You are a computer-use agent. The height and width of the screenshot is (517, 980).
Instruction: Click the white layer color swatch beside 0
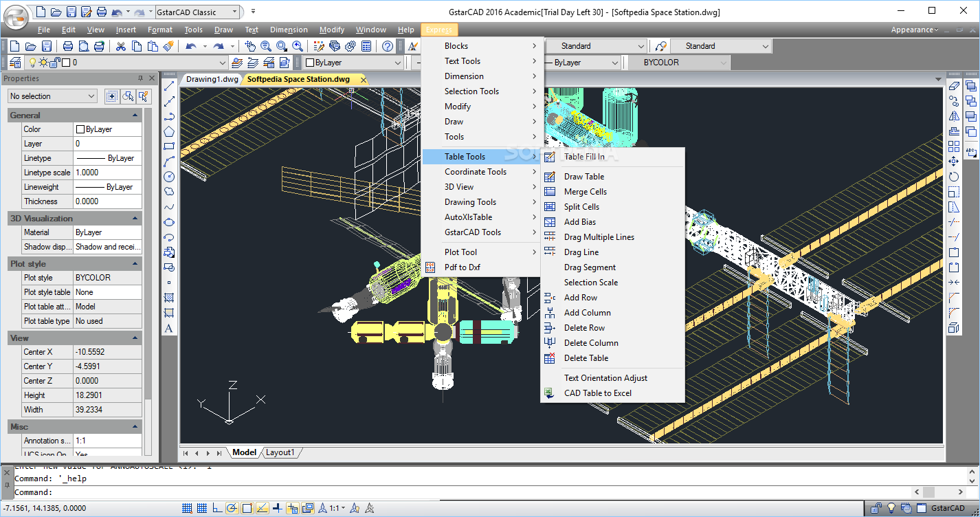click(66, 63)
